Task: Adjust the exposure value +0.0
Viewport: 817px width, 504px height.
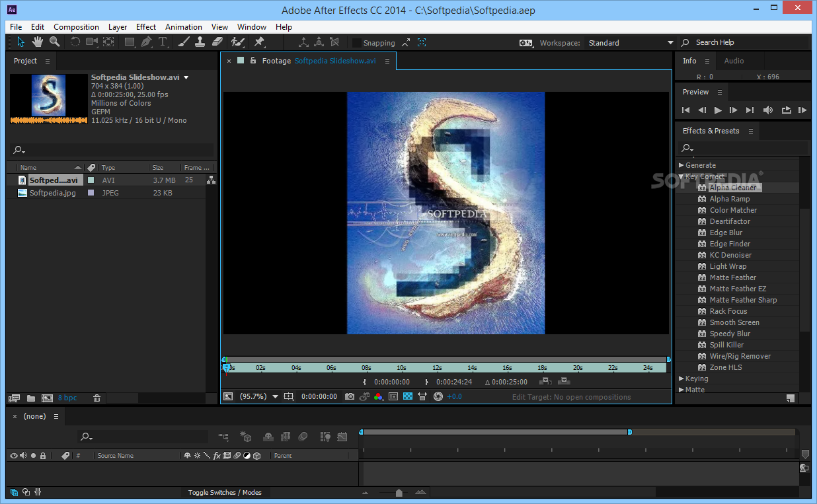Action: click(454, 397)
